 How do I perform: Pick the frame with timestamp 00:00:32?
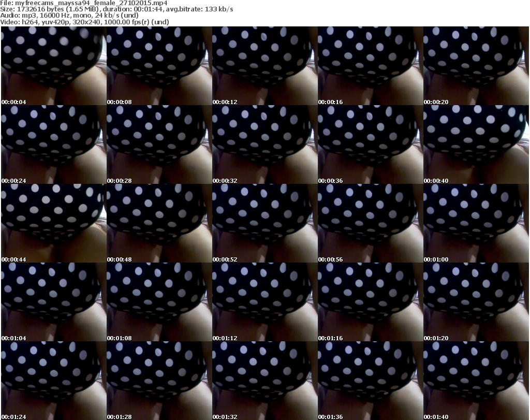[x=265, y=144]
